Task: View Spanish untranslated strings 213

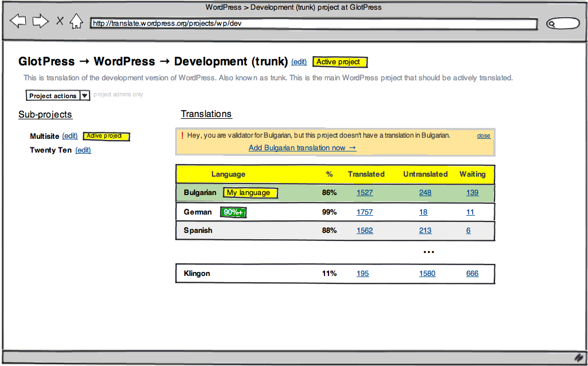Action: click(x=425, y=231)
